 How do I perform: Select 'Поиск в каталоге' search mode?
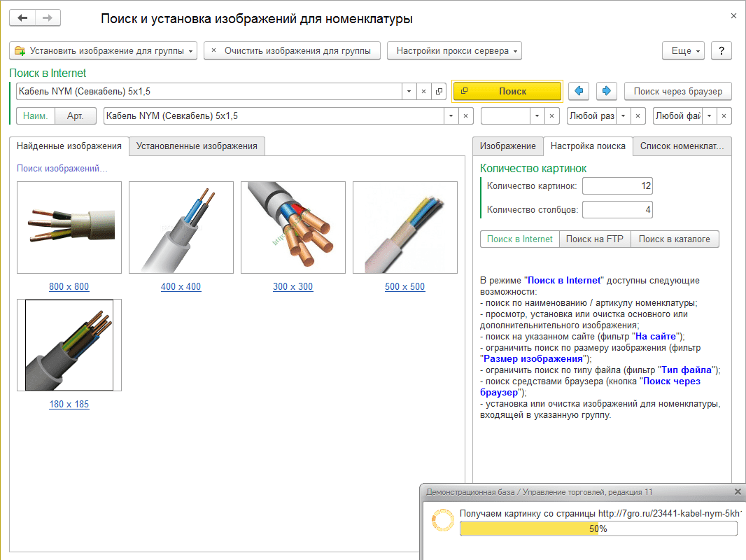674,239
